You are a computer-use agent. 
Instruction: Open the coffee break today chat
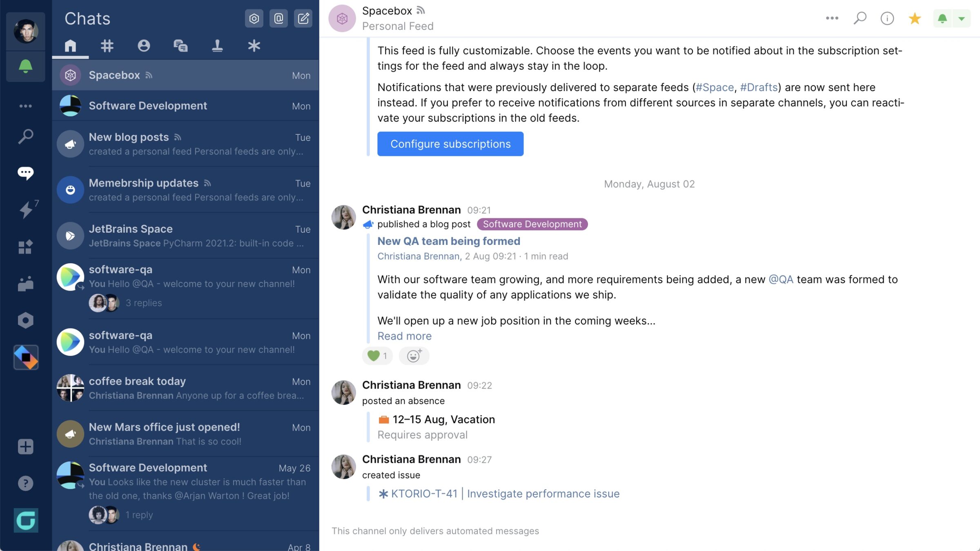click(x=185, y=388)
